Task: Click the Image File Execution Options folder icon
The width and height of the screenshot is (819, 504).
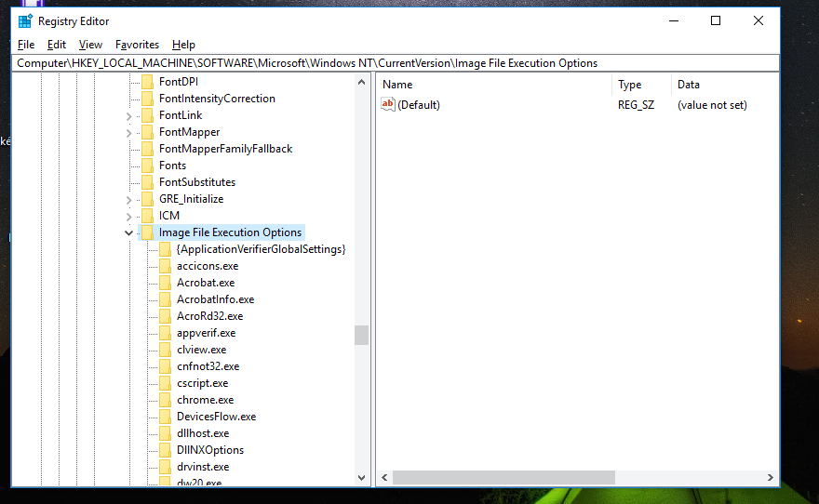Action: (148, 232)
